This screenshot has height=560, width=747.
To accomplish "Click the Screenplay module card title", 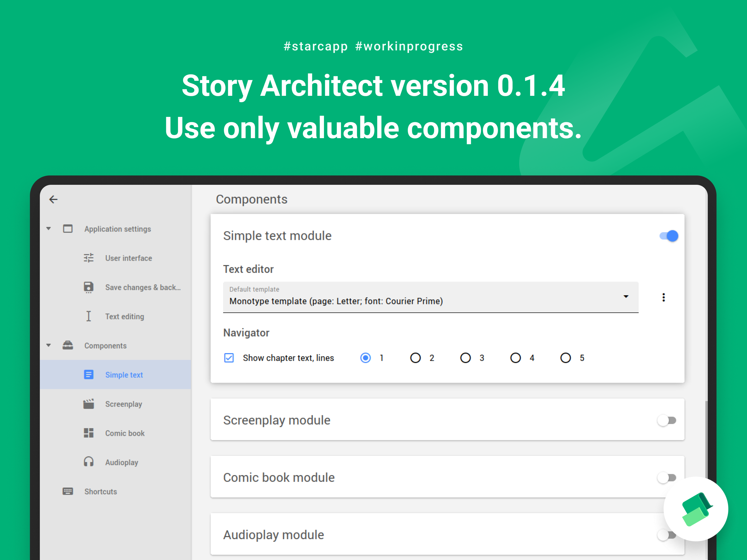I will click(277, 420).
